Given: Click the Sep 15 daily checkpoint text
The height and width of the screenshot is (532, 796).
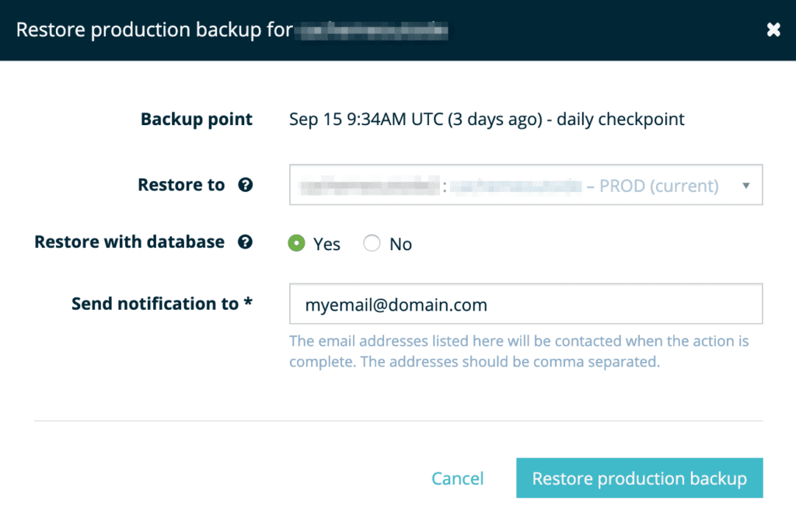Looking at the screenshot, I should tap(487, 120).
